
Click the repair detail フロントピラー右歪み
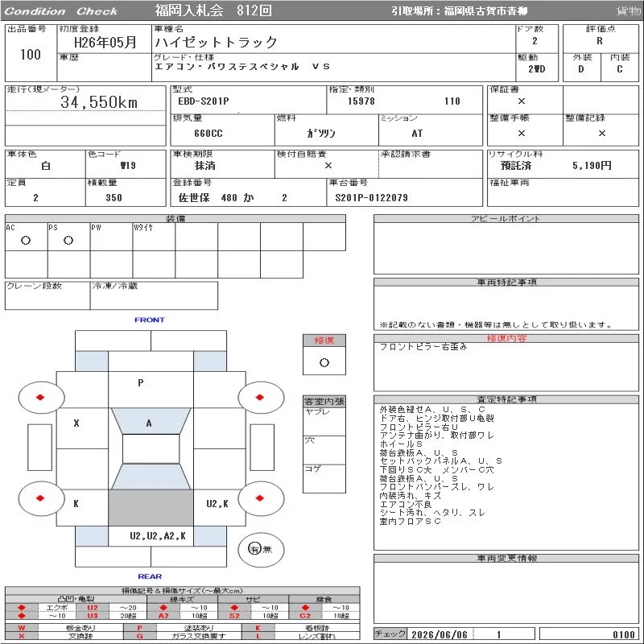[x=423, y=347]
